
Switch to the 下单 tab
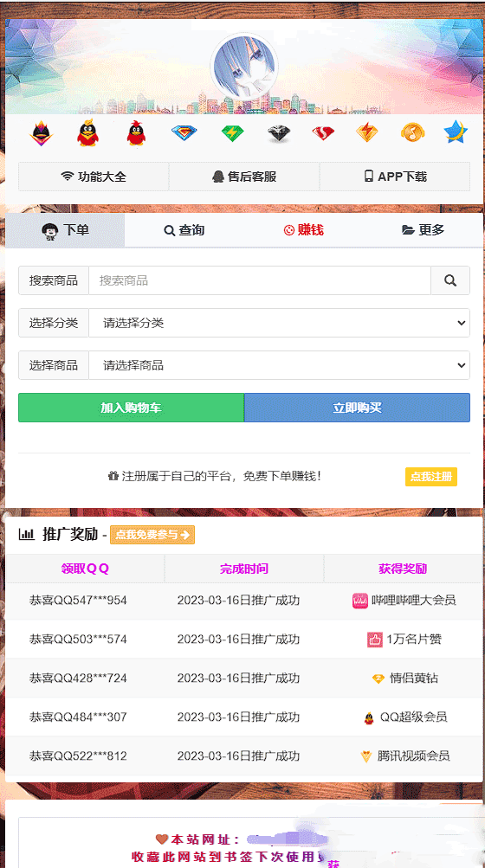(x=66, y=230)
